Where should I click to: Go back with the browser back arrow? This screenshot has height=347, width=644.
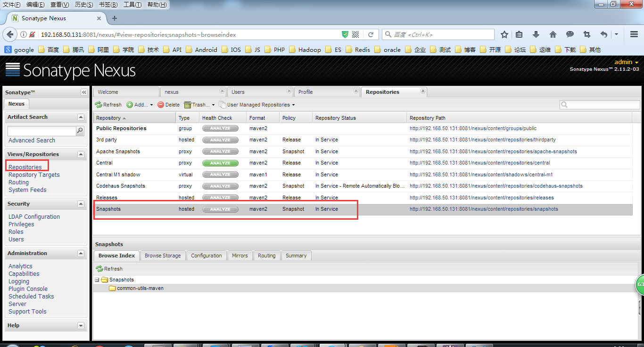click(x=9, y=34)
